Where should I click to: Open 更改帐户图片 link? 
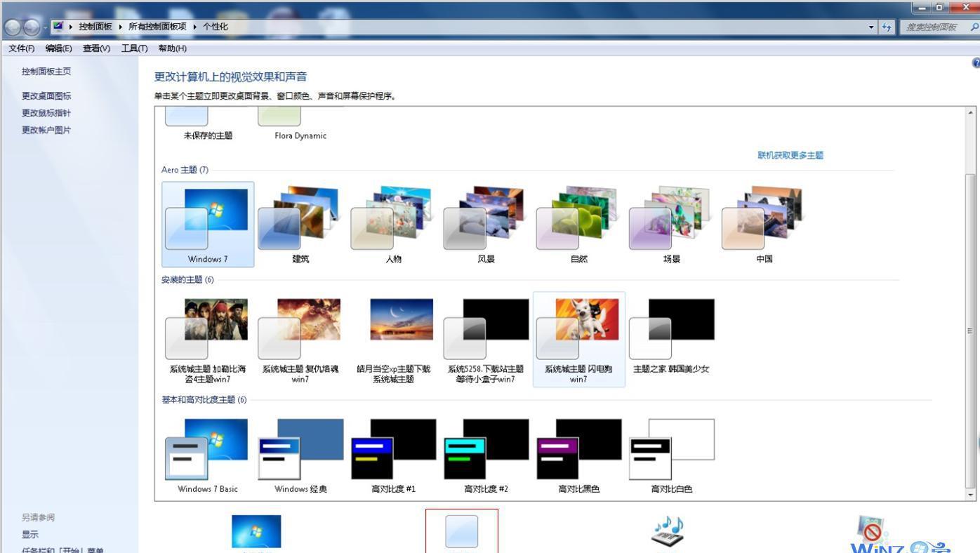pos(46,130)
